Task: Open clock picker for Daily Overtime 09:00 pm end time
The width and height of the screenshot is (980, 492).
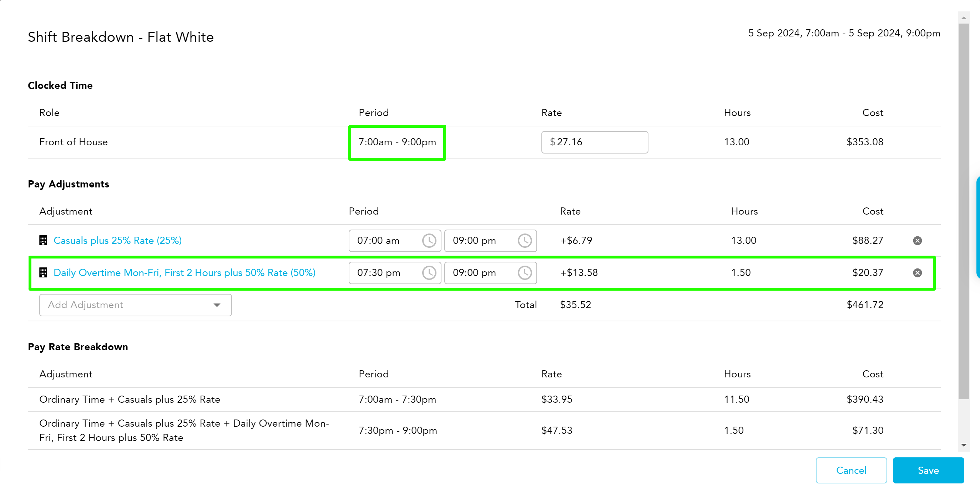Action: 525,272
